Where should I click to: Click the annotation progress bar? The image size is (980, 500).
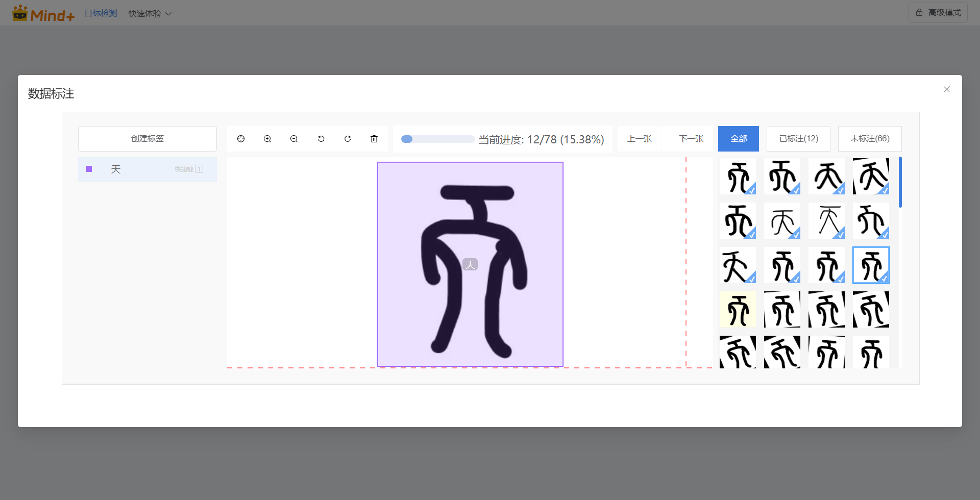(437, 138)
